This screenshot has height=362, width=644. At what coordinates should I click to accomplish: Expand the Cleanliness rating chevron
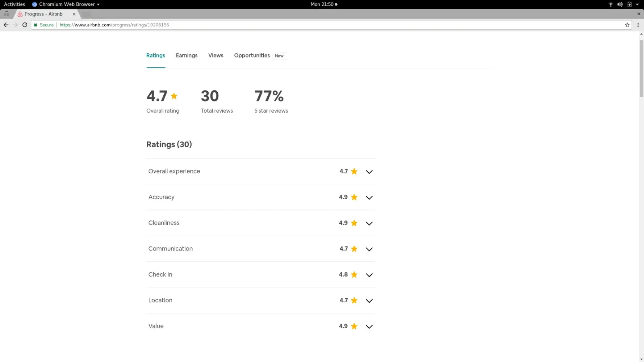369,223
